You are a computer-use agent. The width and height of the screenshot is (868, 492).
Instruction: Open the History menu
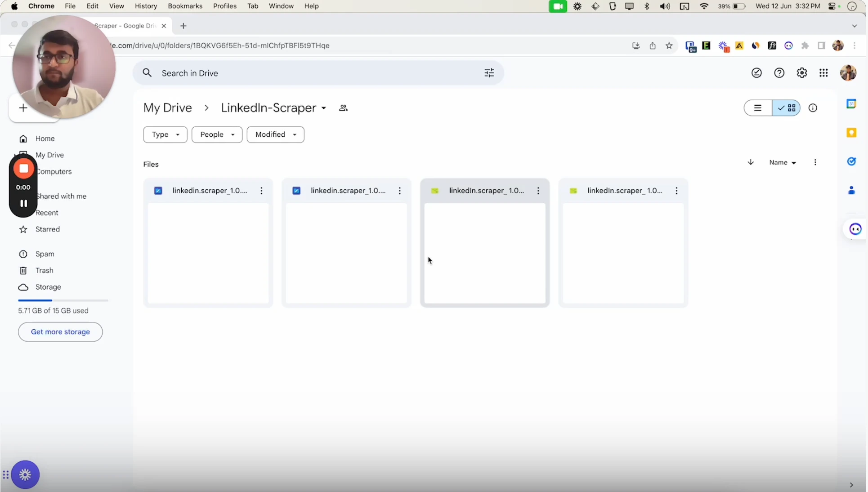tap(146, 6)
